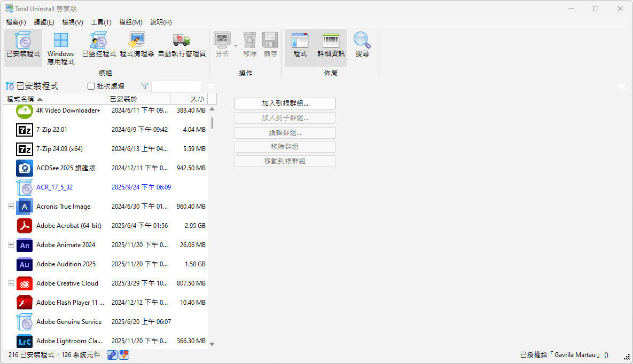The height and width of the screenshot is (364, 633).
Task: Expand the Acronis True Image entry
Action: (x=11, y=207)
